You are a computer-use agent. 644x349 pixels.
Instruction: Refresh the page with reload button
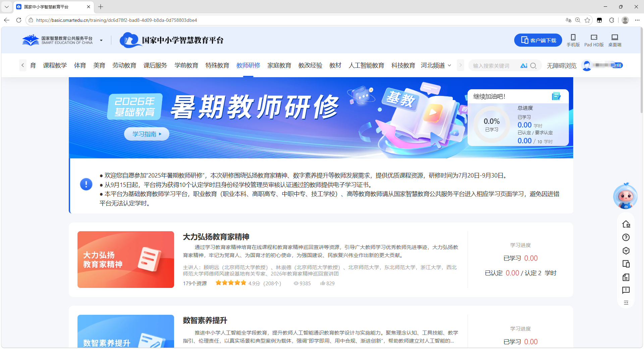(x=19, y=20)
